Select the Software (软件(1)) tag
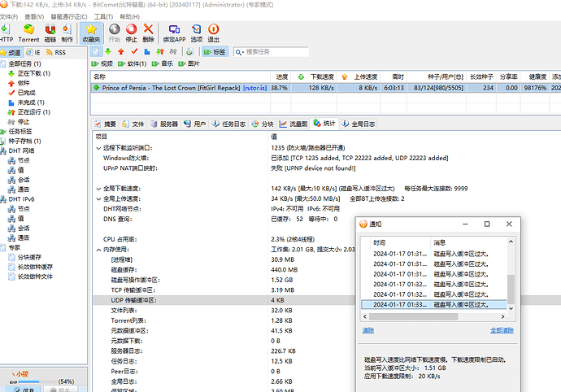The height and width of the screenshot is (392, 561). point(133,63)
